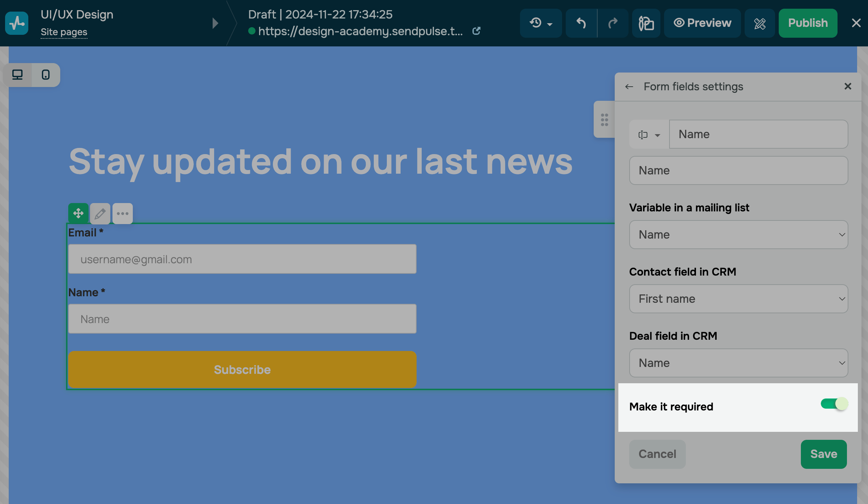Toggle the Make it required switch
Screen dimensions: 868x504
pos(834,404)
